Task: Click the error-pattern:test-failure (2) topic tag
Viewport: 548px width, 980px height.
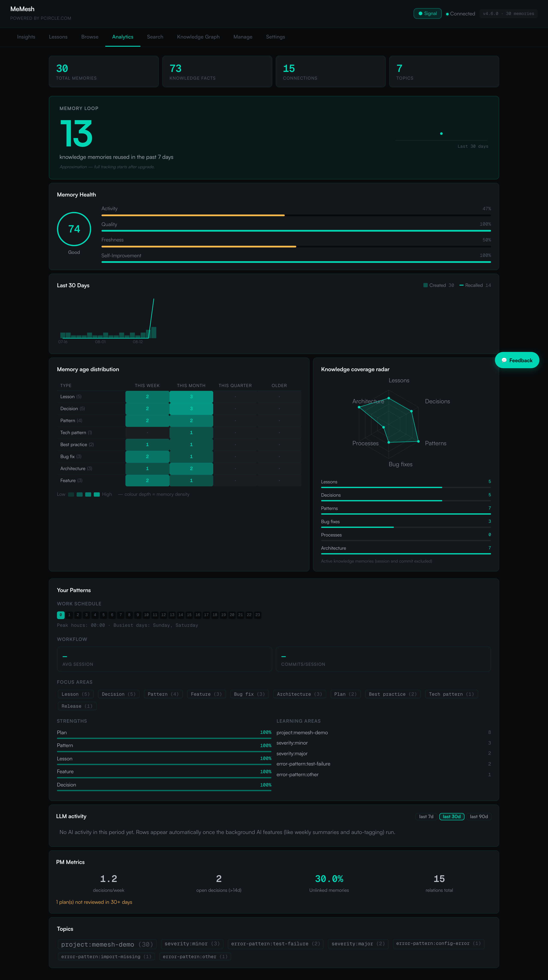Action: 275,944
